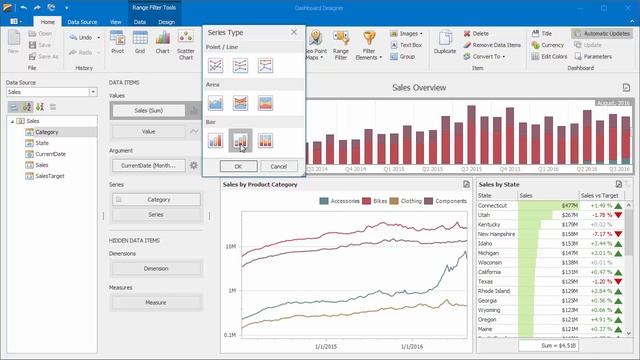Choose the Full-Stacked Area series type
Screen dimensions: 640x360
coord(265,103)
